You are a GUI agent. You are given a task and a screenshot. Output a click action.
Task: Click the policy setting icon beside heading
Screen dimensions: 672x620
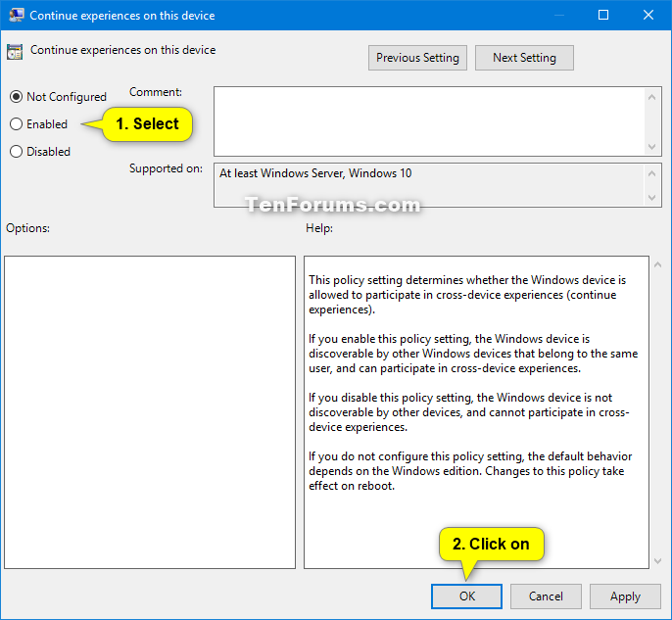click(x=15, y=52)
